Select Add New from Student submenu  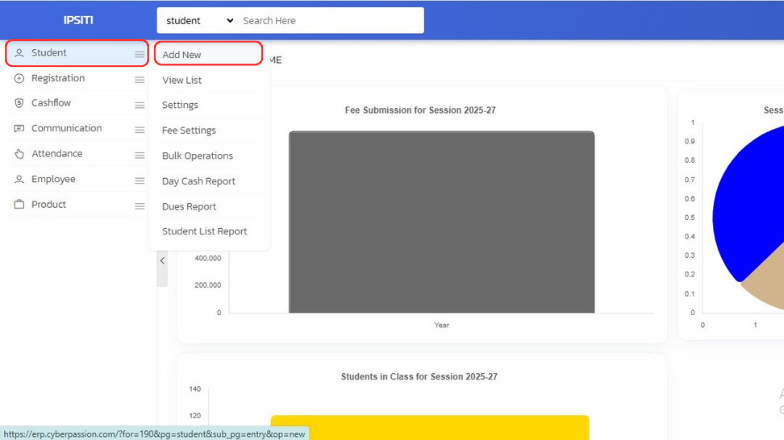point(182,55)
